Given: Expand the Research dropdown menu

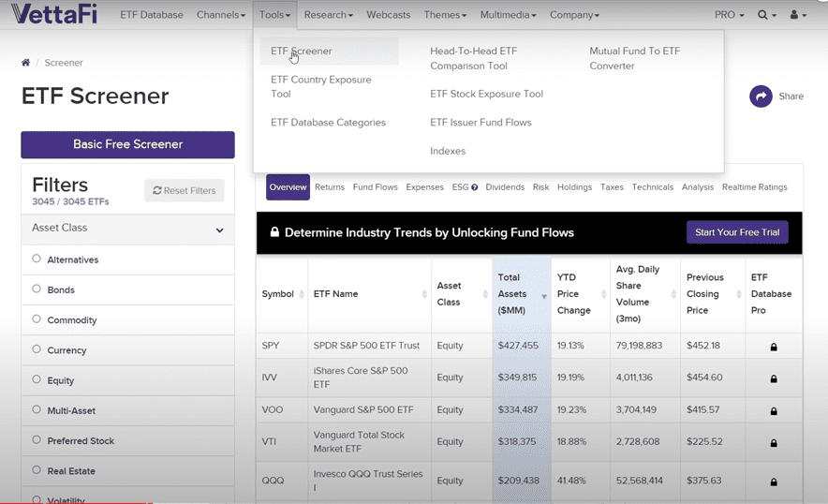Looking at the screenshot, I should click(328, 15).
